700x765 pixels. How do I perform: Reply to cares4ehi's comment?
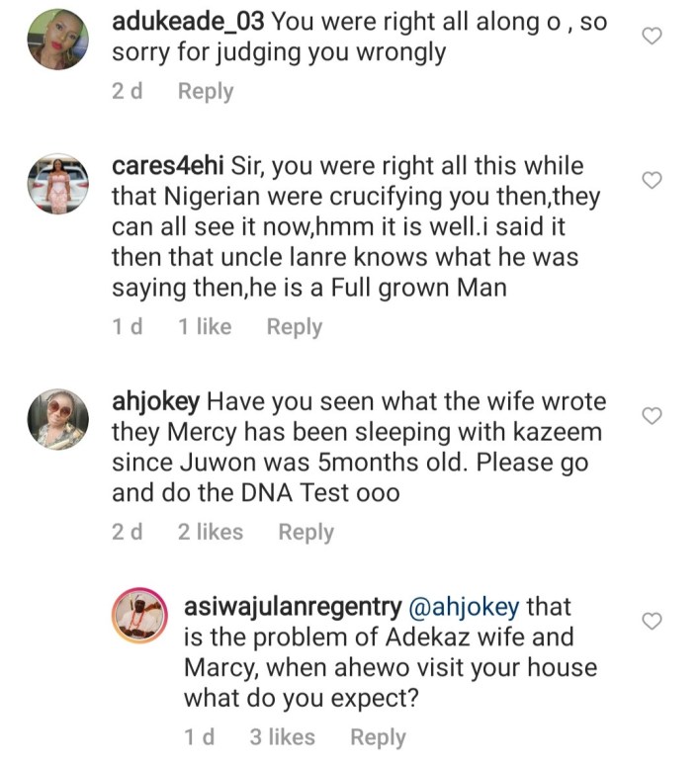[295, 326]
